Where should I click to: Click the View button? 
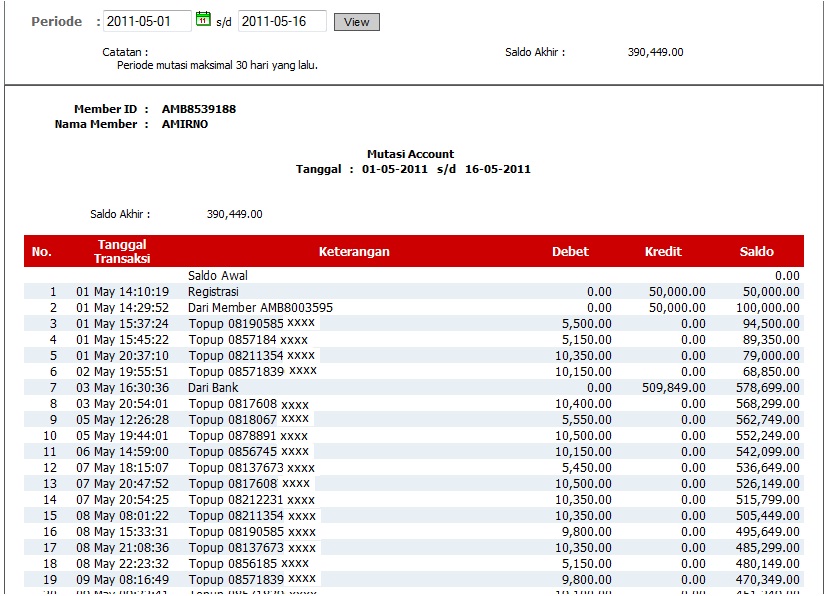(357, 22)
